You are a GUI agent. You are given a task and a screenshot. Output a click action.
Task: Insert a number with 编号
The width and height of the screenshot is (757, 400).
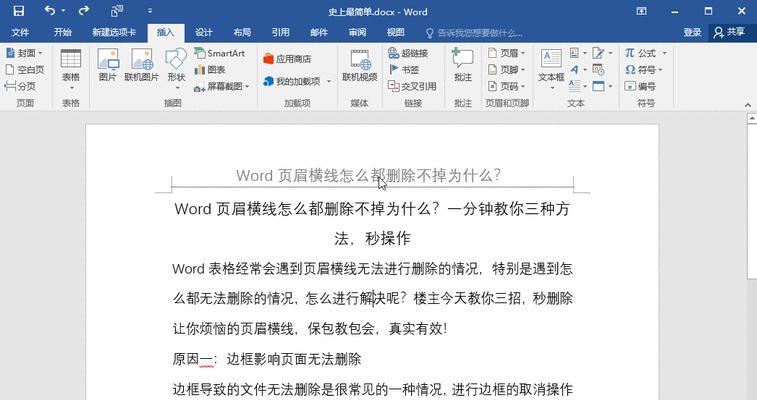coord(640,86)
